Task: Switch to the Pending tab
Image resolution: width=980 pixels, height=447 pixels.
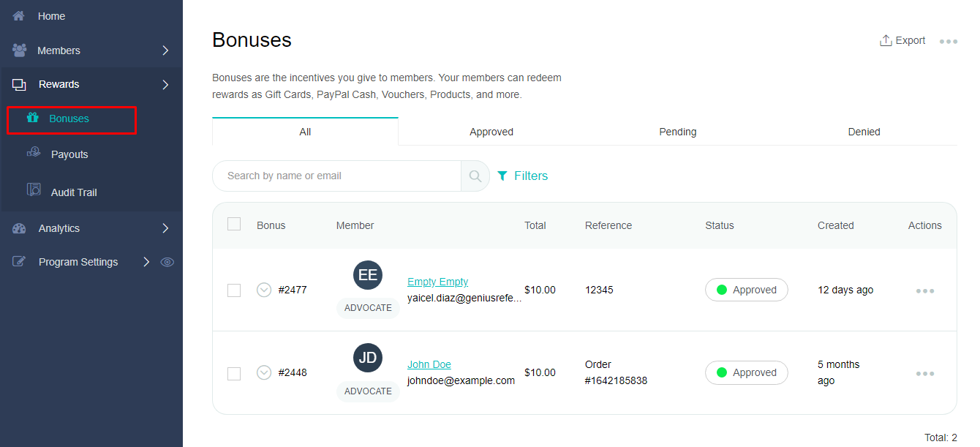Action: [x=677, y=132]
